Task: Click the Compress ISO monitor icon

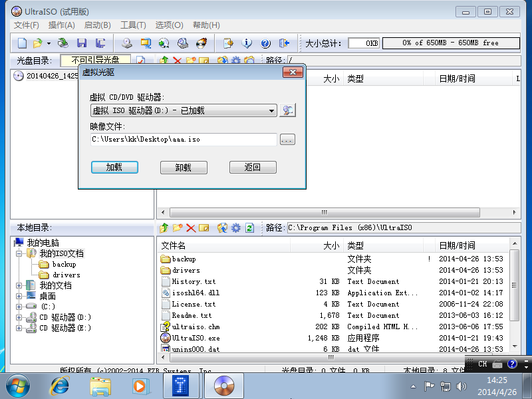Action: [146, 43]
